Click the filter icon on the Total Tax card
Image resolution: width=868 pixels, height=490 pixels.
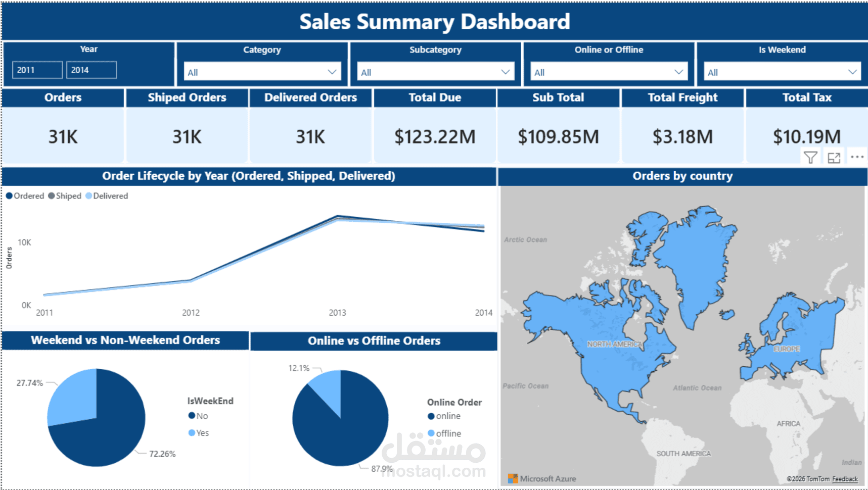coord(811,157)
